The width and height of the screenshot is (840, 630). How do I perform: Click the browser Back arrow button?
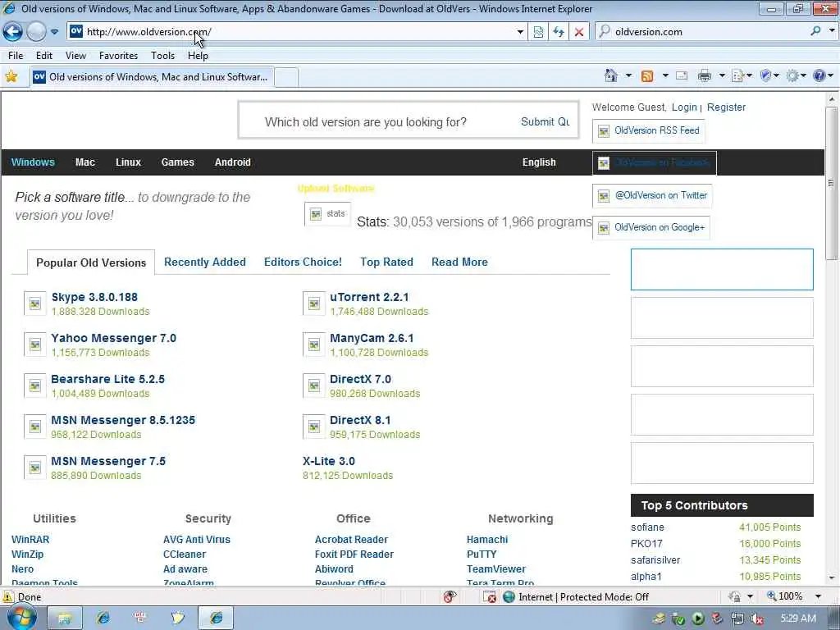point(13,32)
